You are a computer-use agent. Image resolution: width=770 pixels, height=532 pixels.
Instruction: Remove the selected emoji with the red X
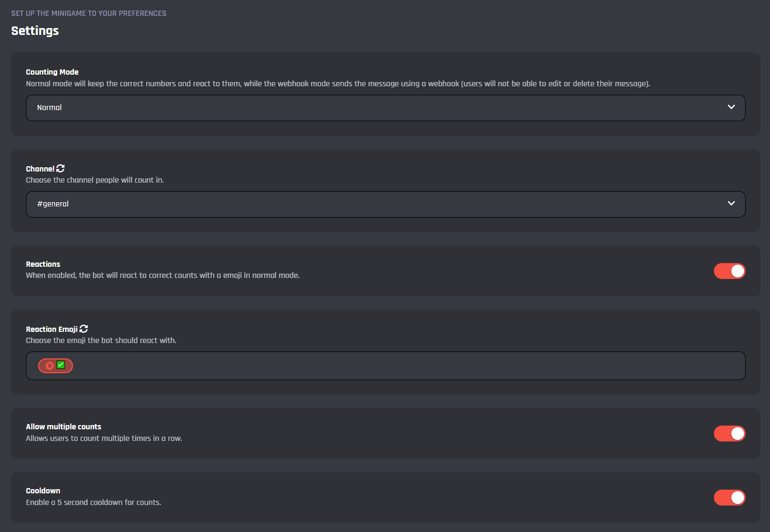(50, 366)
